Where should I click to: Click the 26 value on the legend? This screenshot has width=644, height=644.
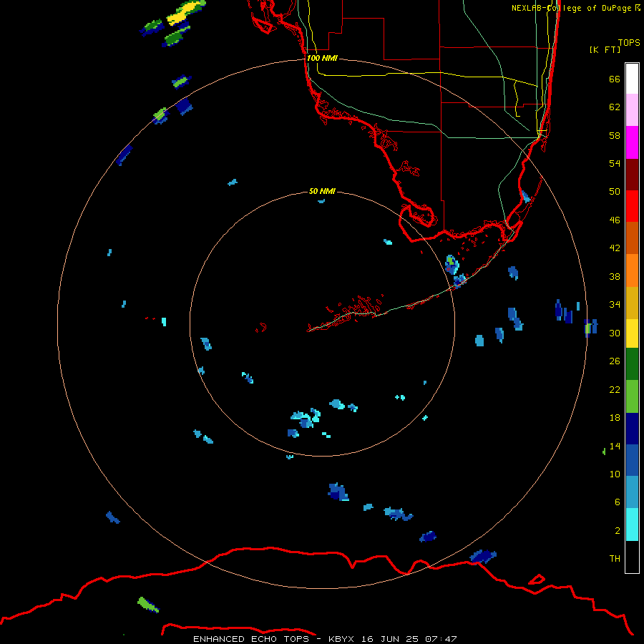tap(615, 361)
